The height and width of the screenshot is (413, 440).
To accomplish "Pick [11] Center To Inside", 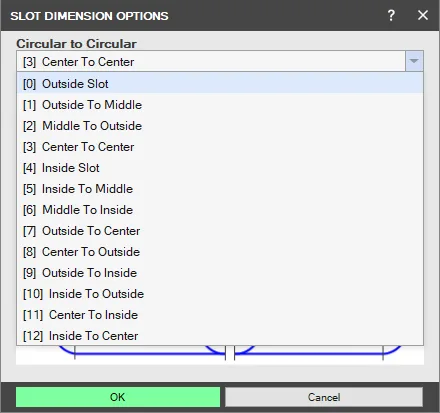I will point(220,315).
